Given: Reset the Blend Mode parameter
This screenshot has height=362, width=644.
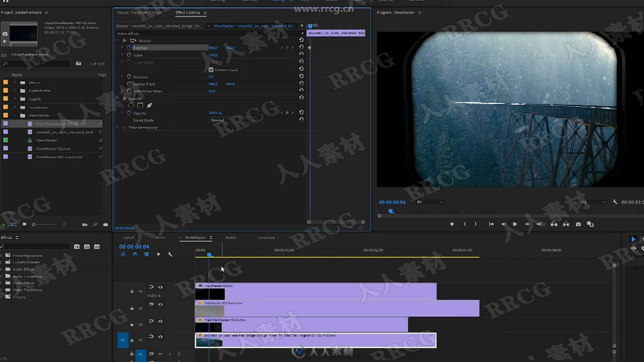Looking at the screenshot, I should click(x=301, y=119).
